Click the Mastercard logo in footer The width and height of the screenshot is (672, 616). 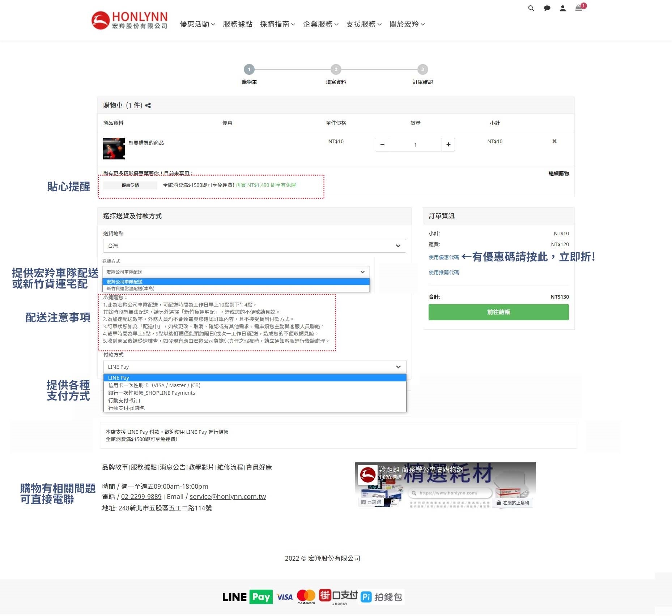tap(306, 596)
